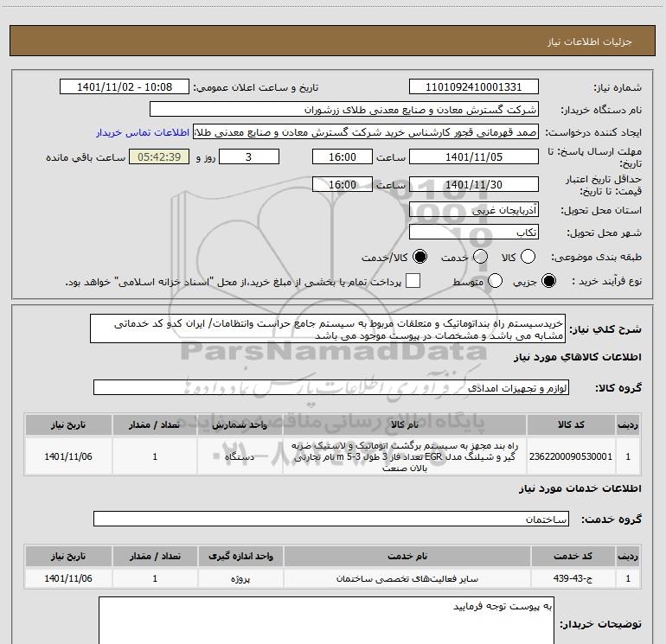This screenshot has height=644, width=666.
Task: Click the delivery province field آذربایجان غربی
Action: point(474,209)
